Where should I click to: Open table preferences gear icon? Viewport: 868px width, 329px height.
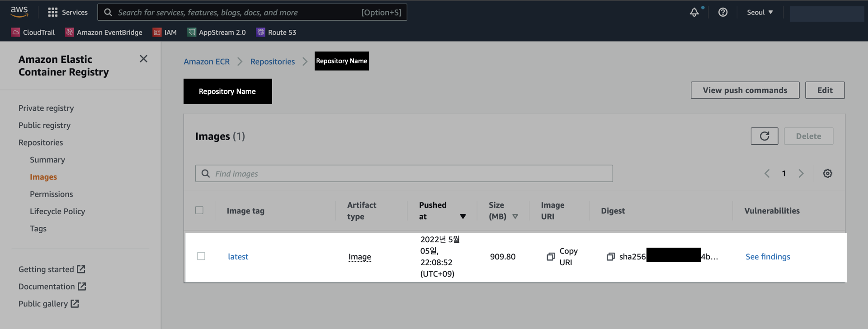[827, 174]
